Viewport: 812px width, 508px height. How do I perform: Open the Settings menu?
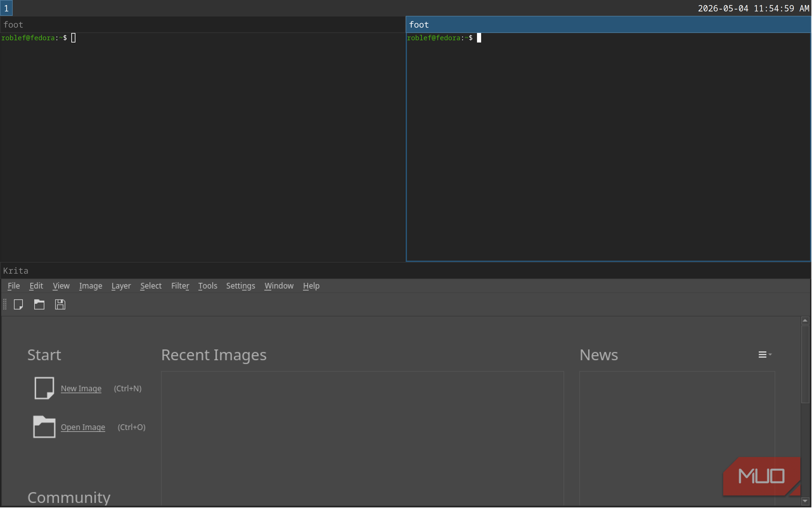(241, 286)
